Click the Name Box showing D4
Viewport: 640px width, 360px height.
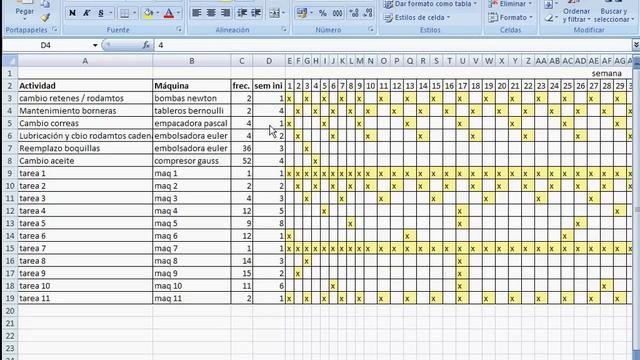(x=47, y=45)
